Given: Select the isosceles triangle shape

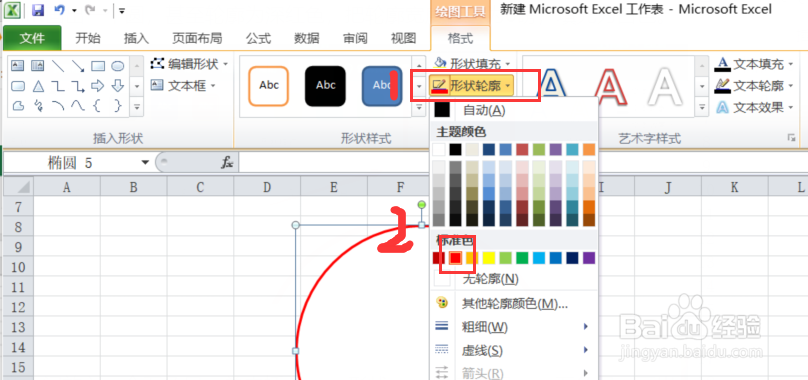Looking at the screenshot, I should pos(38,86).
